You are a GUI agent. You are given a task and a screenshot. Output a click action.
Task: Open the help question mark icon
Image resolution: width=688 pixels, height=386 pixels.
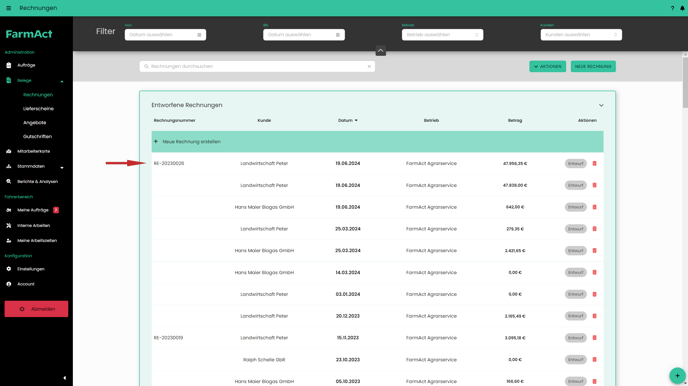tap(672, 8)
